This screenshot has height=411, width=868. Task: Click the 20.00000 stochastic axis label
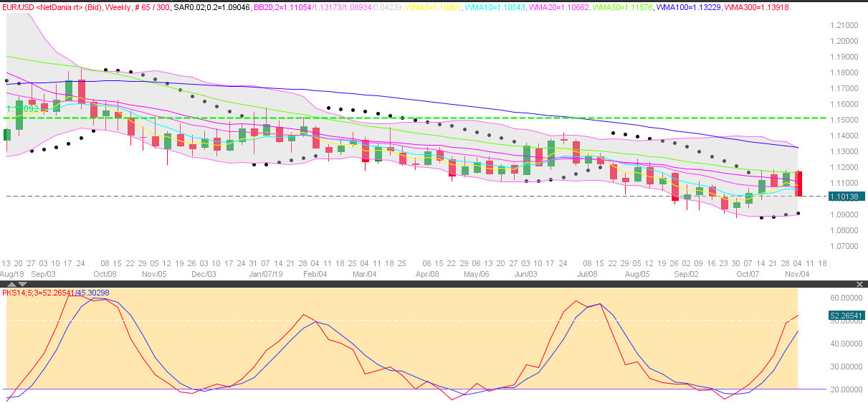(x=844, y=389)
